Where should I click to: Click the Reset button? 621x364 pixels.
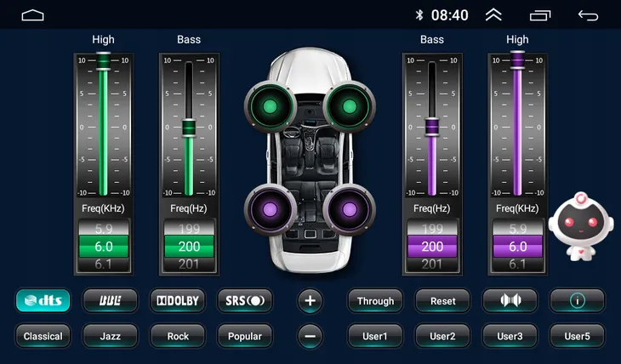(442, 300)
